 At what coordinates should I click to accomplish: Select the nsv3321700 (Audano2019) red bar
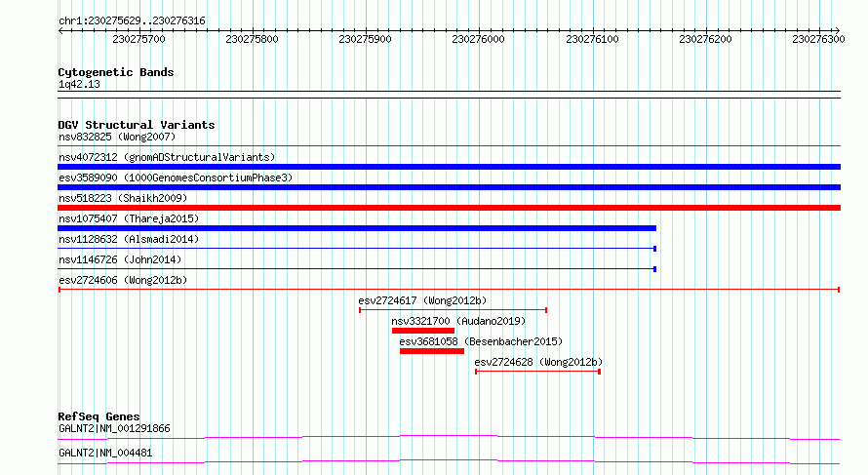tap(423, 331)
